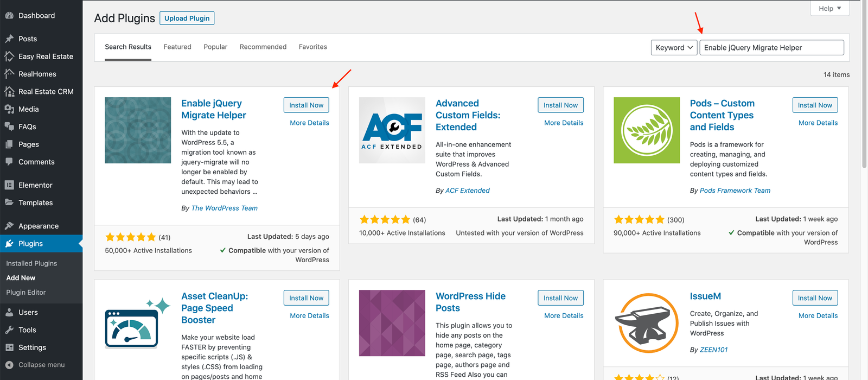Click the Settings sliders icon

[9, 347]
